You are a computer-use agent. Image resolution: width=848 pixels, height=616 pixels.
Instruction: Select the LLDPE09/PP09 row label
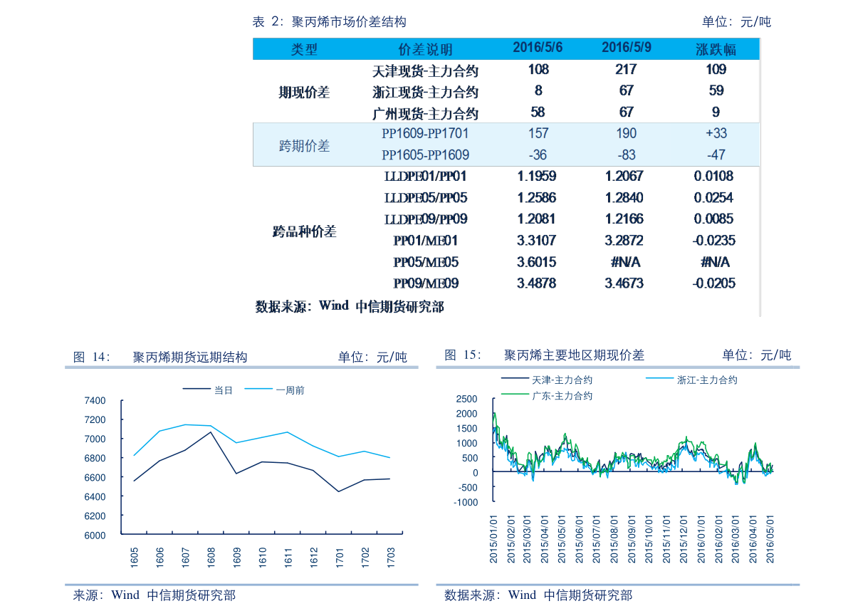coord(425,219)
